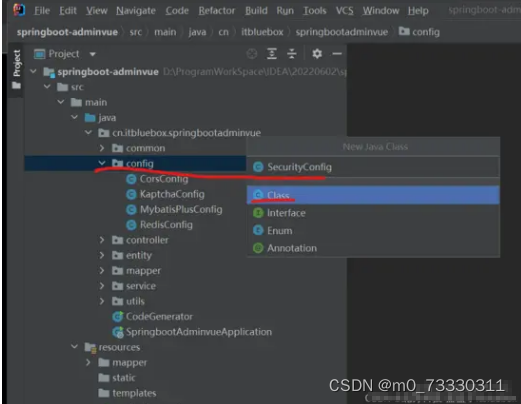This screenshot has width=521, height=404.
Task: Click the common package folder icon
Action: [117, 148]
